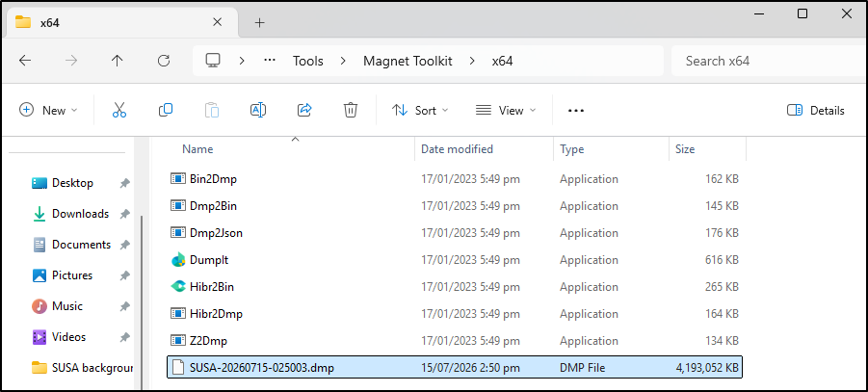
Task: Select the Hibr2Bin file name
Action: (x=212, y=287)
